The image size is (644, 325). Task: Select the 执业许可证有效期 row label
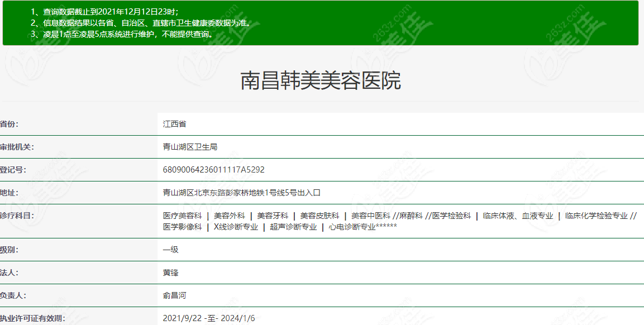(32, 318)
